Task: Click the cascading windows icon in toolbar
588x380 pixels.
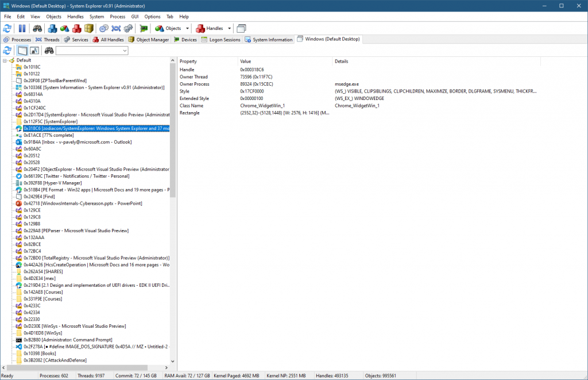Action: pos(241,28)
